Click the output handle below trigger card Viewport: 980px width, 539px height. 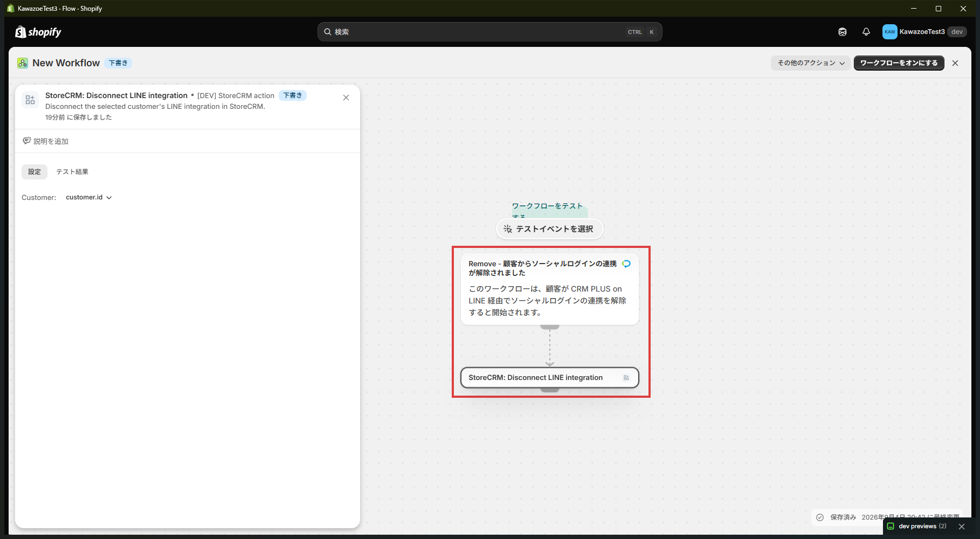click(x=549, y=327)
